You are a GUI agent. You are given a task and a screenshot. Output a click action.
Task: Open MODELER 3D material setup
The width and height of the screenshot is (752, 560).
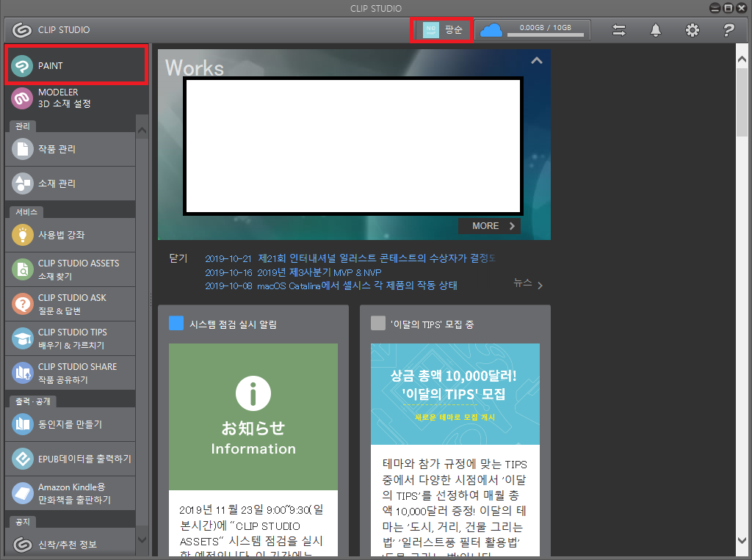76,98
